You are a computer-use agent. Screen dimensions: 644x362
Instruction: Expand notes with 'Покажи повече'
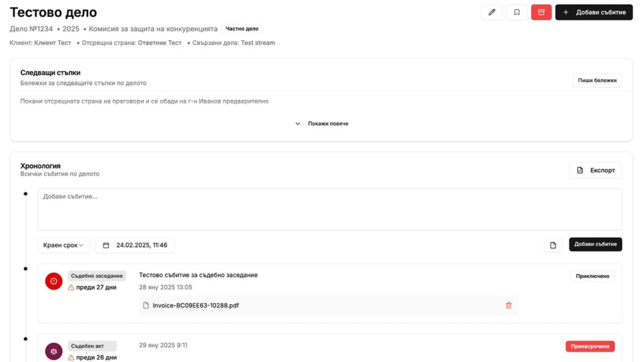(322, 123)
